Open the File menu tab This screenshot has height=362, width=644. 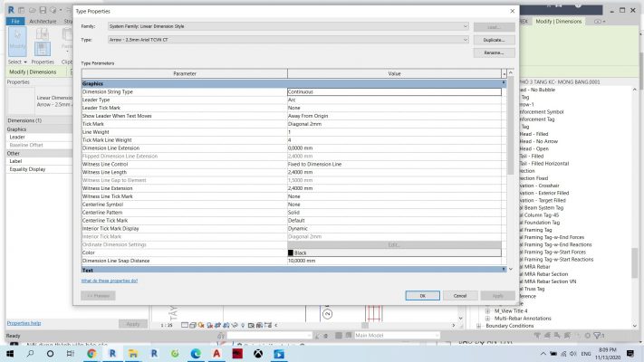pyautogui.click(x=15, y=20)
